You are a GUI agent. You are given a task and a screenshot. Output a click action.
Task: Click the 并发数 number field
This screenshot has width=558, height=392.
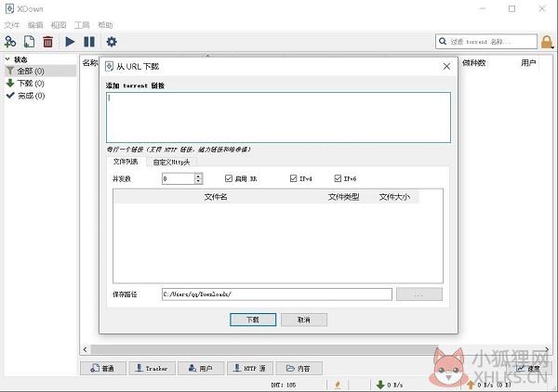pyautogui.click(x=179, y=178)
